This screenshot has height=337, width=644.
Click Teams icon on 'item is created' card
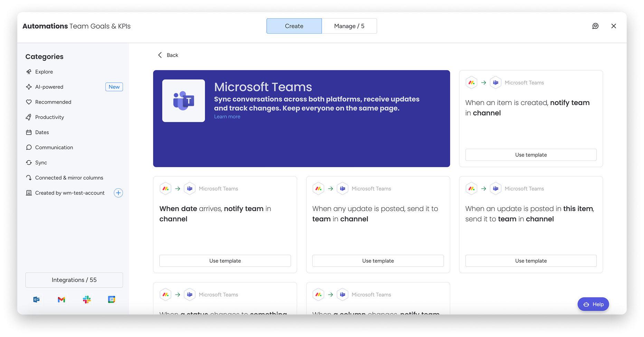tap(495, 83)
